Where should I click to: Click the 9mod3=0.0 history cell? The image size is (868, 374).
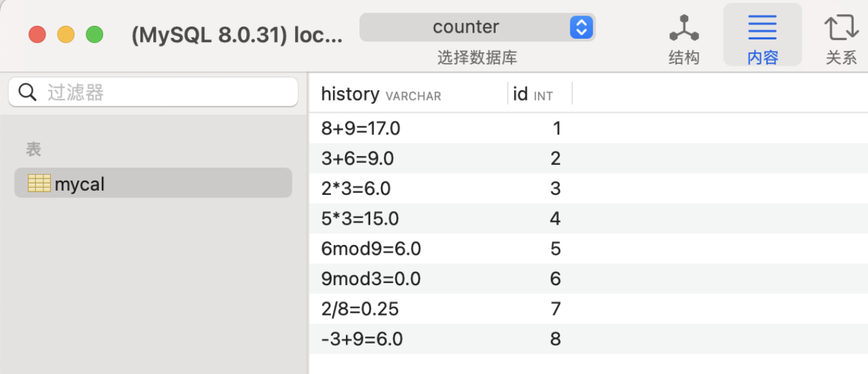371,279
